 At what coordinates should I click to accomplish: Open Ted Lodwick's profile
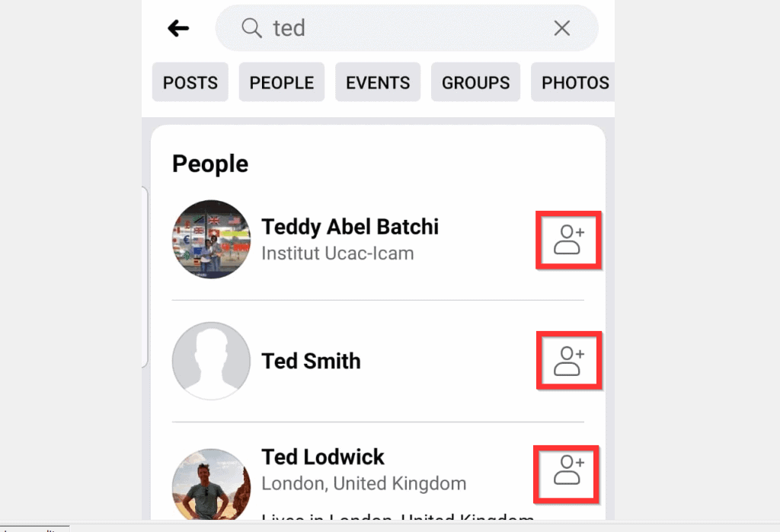323,457
